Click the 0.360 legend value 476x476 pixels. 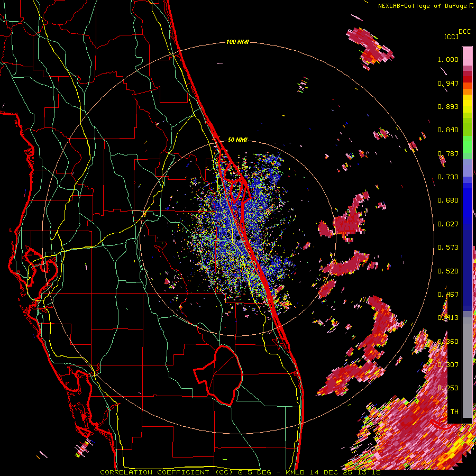[x=448, y=342]
